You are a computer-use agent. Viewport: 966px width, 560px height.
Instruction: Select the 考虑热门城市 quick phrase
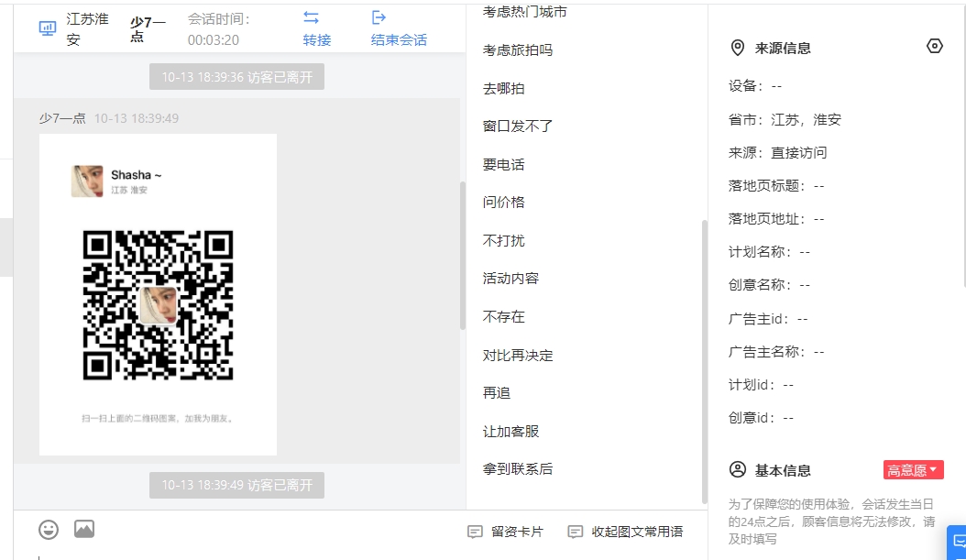525,12
